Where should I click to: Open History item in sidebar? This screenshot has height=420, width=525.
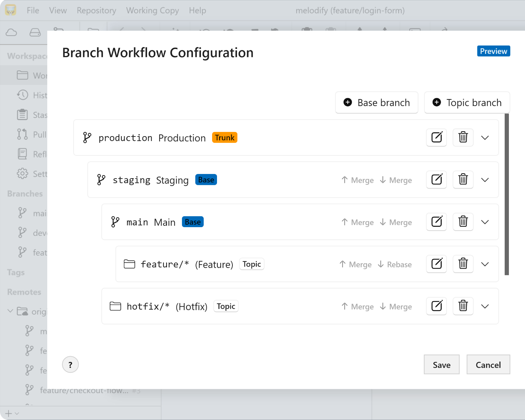(32, 95)
